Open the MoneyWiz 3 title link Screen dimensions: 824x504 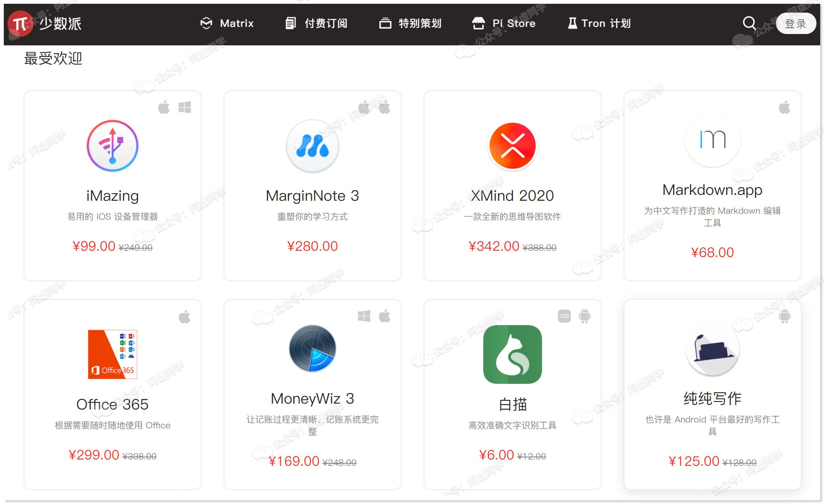(x=313, y=399)
